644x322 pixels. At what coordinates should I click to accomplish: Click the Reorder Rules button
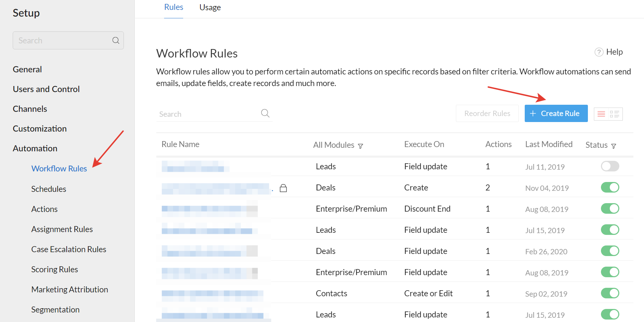[x=487, y=114]
